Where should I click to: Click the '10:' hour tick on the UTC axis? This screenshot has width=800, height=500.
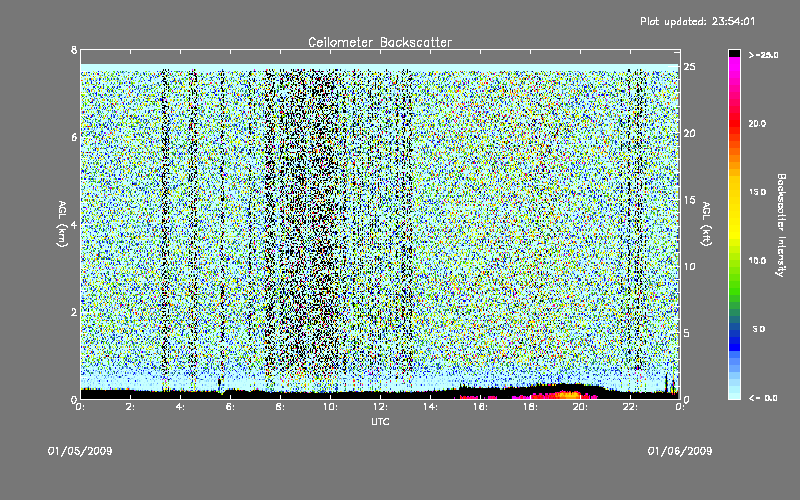coord(330,407)
